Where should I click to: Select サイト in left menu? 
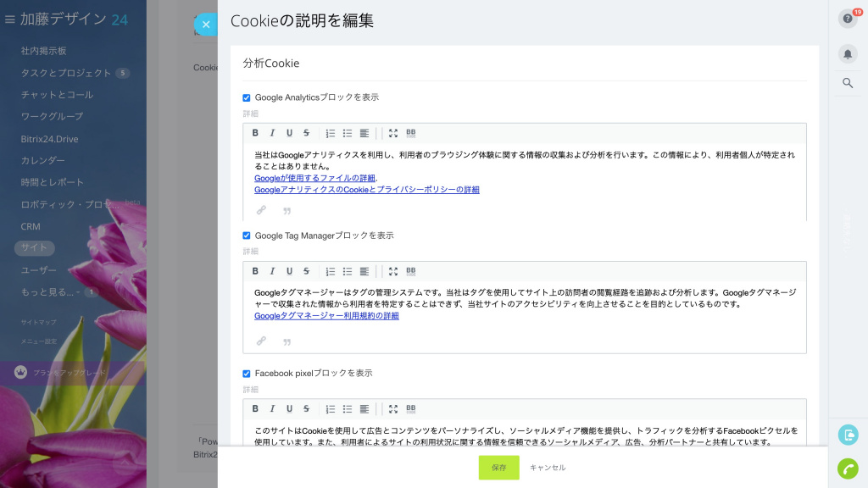34,247
